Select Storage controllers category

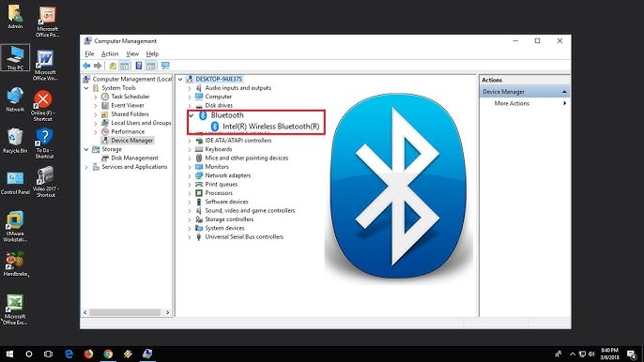click(x=229, y=219)
